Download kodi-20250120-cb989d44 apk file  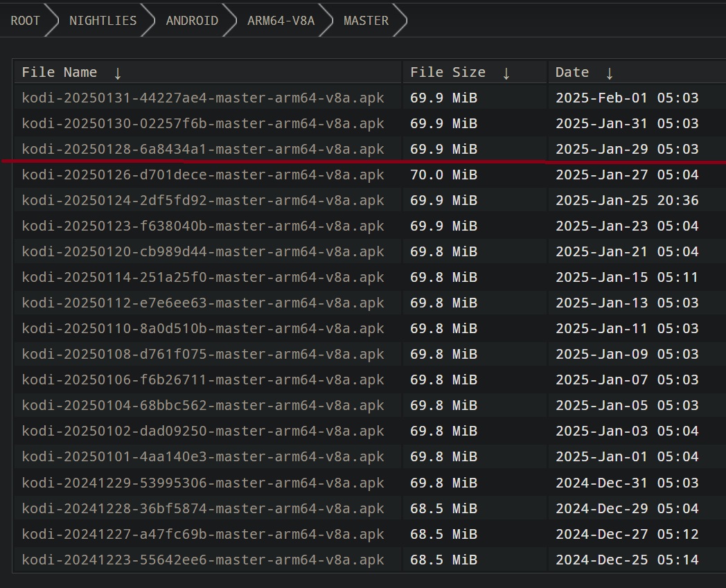pyautogui.click(x=203, y=251)
